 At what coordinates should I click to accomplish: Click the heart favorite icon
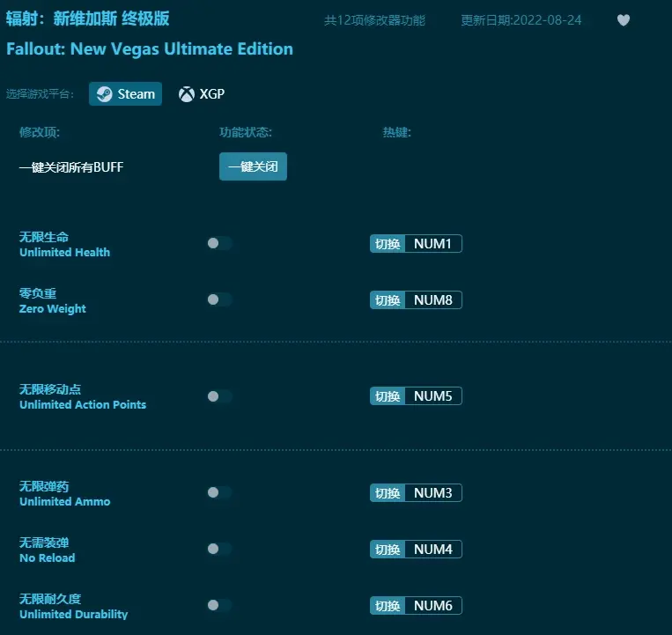pos(624,20)
